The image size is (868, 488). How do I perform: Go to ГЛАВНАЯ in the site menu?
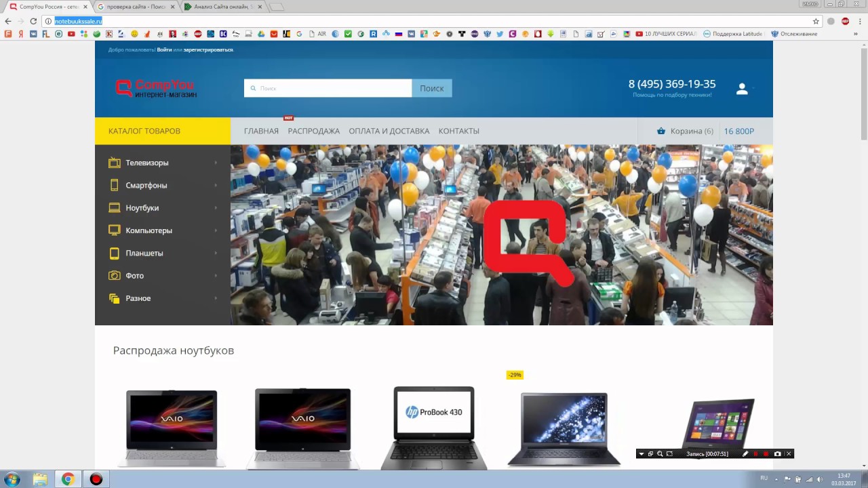[261, 131]
